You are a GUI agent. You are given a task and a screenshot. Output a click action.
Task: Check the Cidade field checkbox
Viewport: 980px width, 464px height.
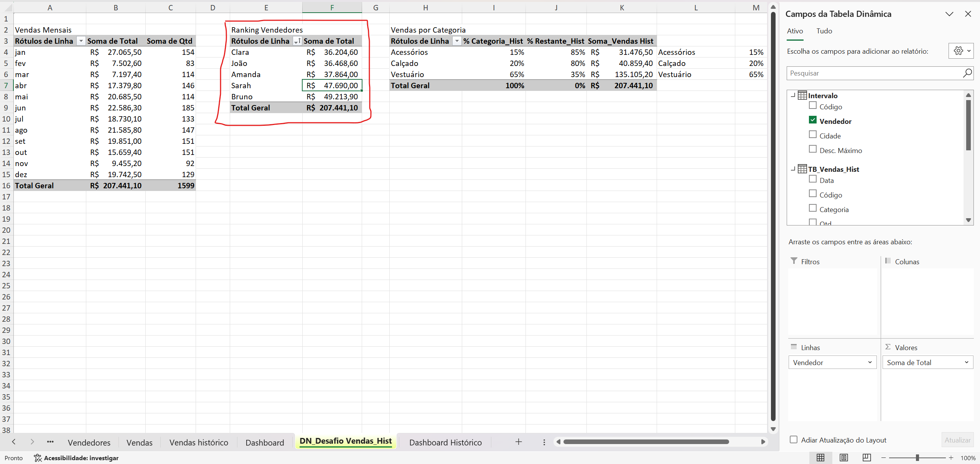tap(812, 135)
